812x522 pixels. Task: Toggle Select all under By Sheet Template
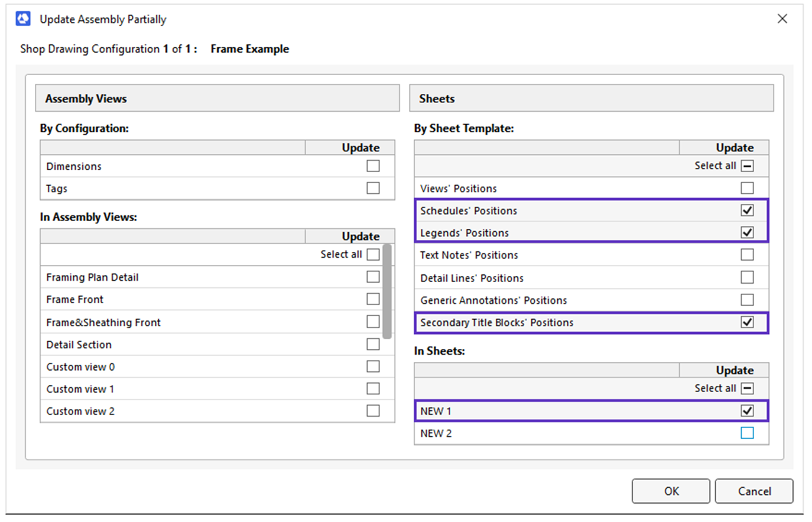pos(747,166)
